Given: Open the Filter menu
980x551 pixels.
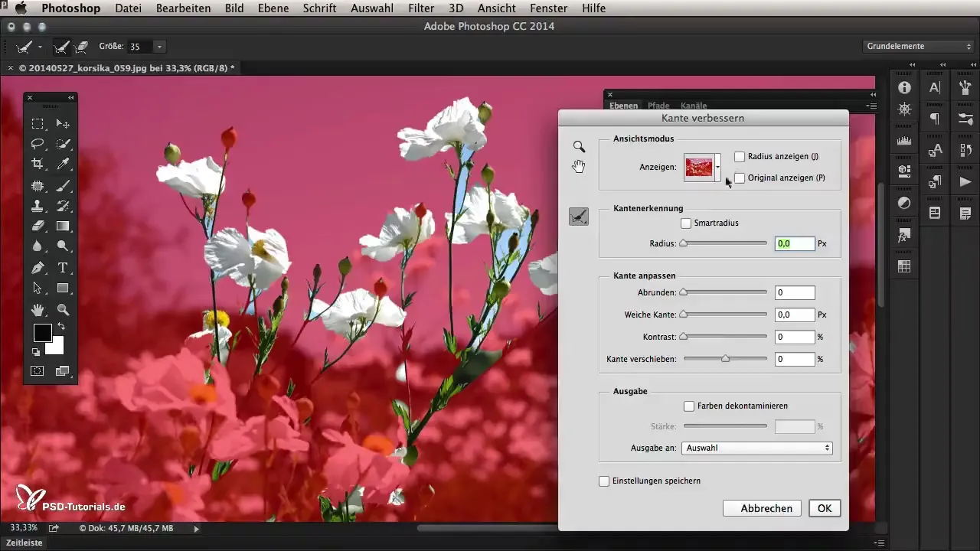Looking at the screenshot, I should coord(420,8).
